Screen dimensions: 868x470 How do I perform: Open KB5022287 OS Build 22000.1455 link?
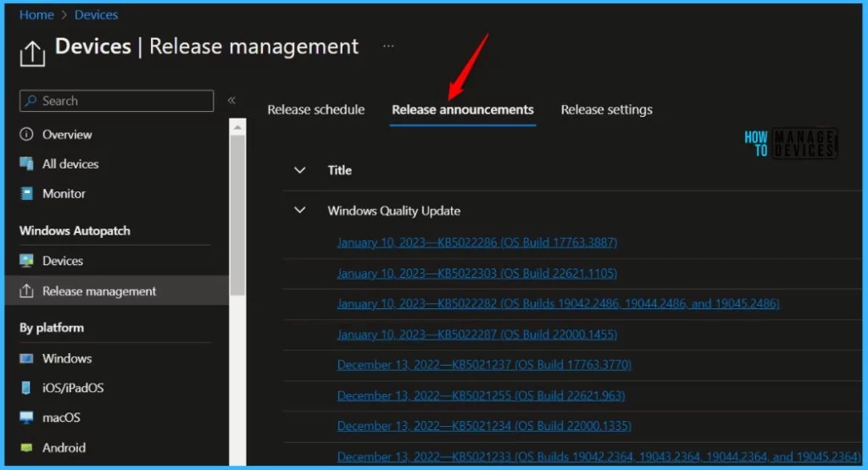tap(476, 335)
